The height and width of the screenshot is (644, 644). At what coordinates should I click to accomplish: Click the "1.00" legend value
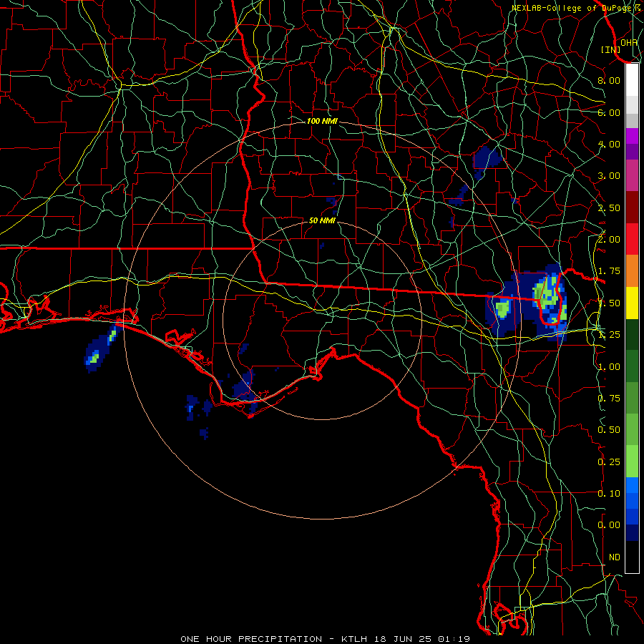pyautogui.click(x=609, y=367)
